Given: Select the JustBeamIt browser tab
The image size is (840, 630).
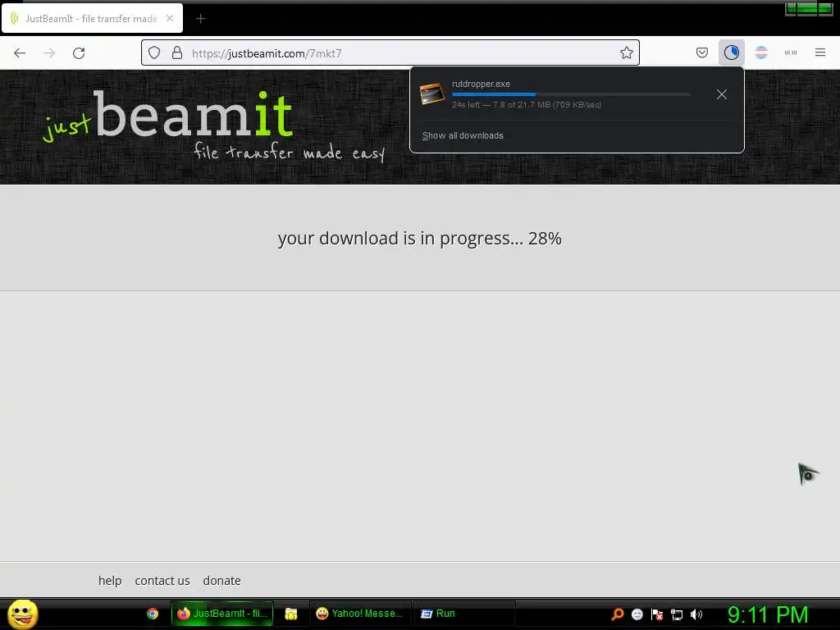Looking at the screenshot, I should click(92, 18).
